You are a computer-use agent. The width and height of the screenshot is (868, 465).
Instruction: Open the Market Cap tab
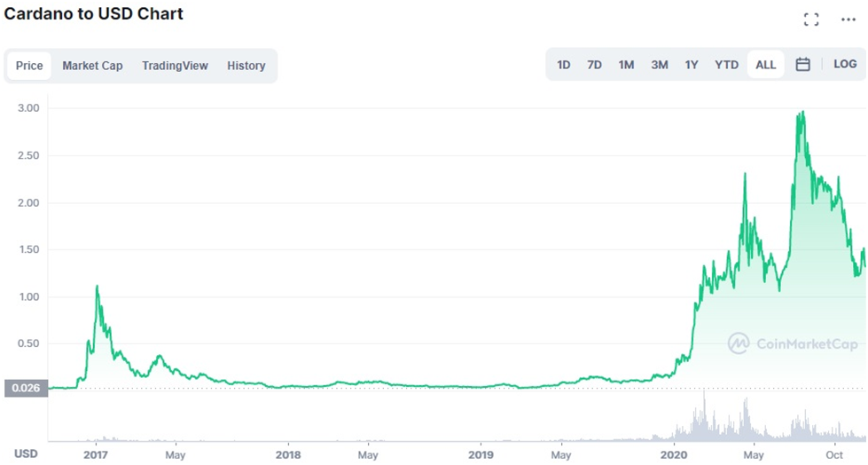point(92,66)
